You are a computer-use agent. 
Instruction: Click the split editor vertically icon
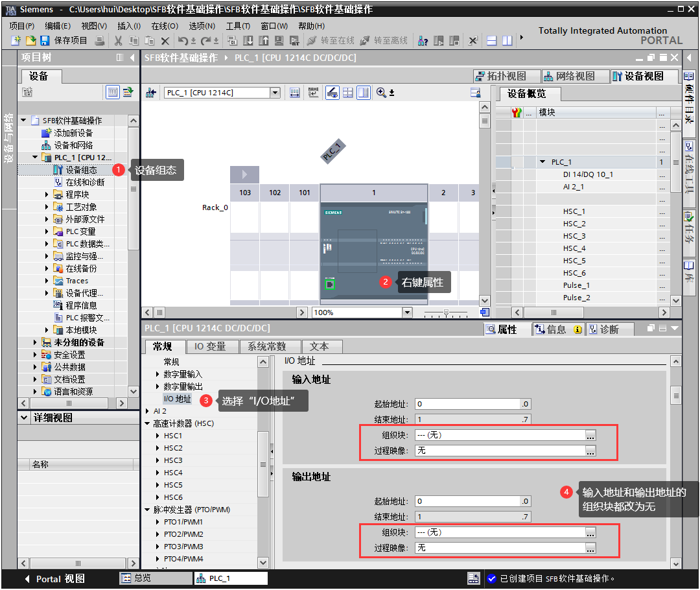(x=507, y=41)
